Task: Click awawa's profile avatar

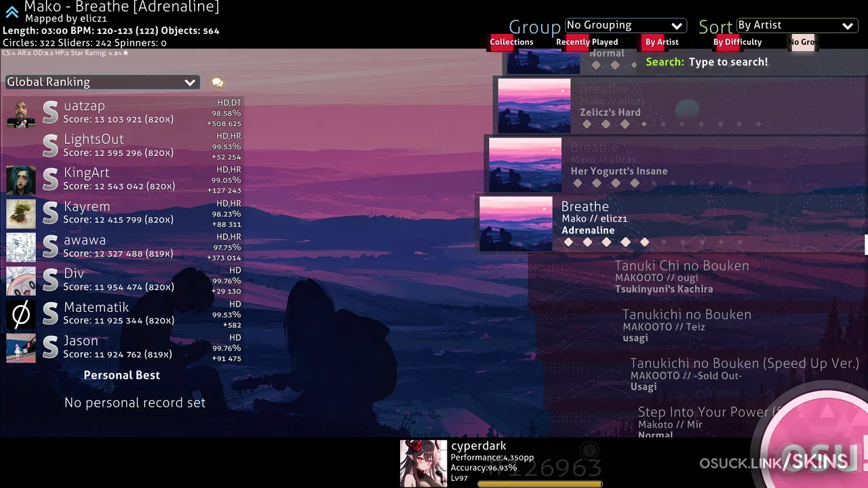Action: [21, 247]
